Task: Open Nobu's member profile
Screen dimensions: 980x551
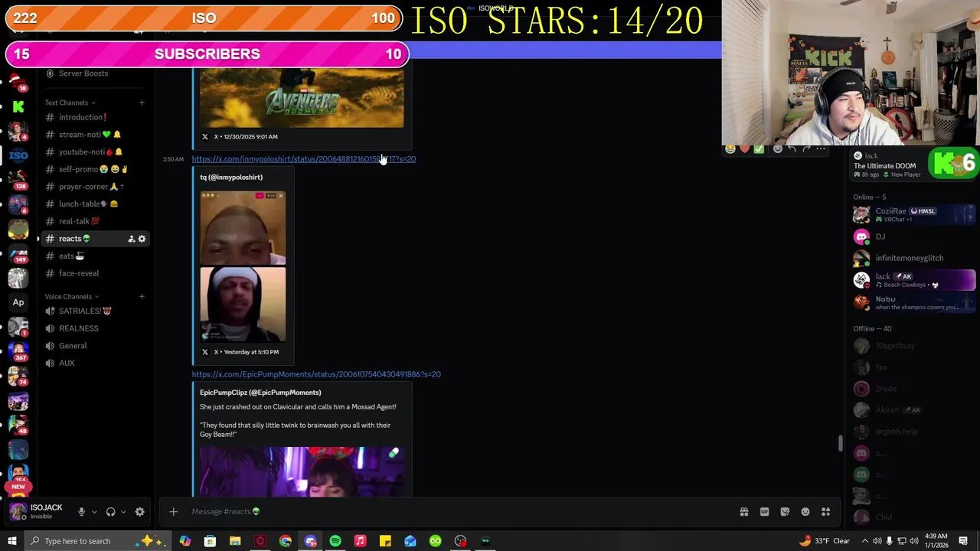Action: pyautogui.click(x=914, y=302)
